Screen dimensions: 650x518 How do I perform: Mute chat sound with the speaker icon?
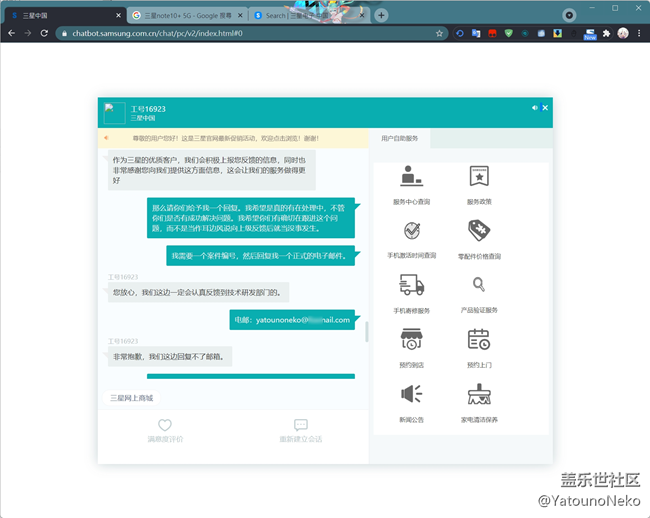(x=535, y=108)
